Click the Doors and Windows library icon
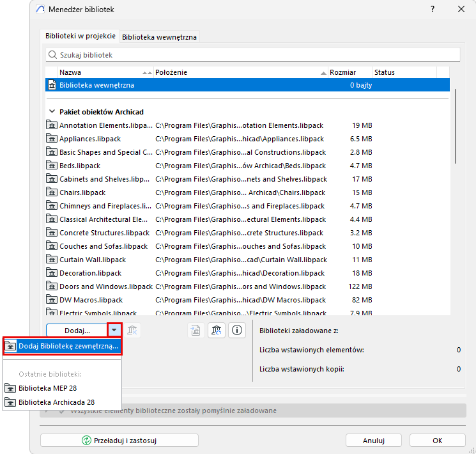The width and height of the screenshot is (476, 454). click(52, 286)
